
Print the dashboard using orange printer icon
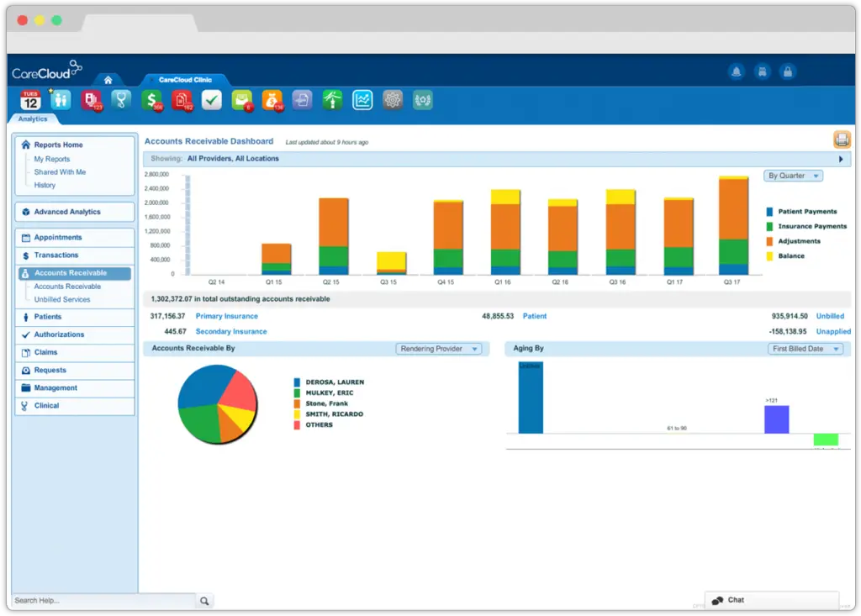[842, 140]
